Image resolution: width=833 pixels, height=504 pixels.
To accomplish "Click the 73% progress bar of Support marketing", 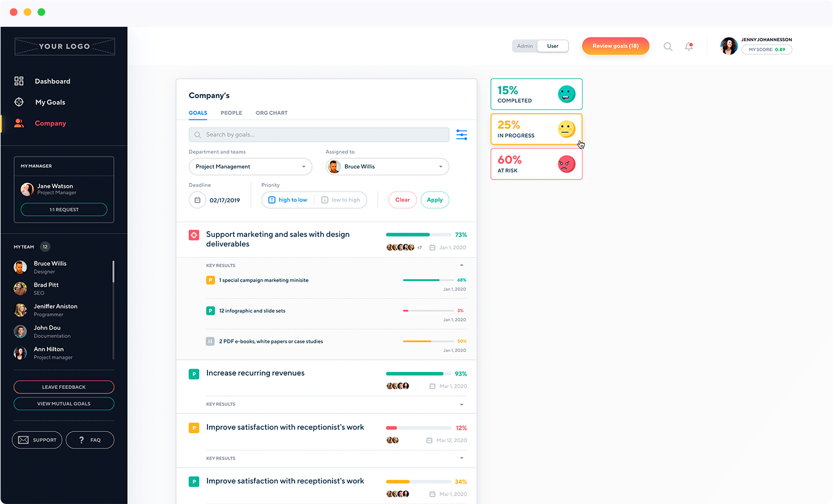I will click(418, 235).
